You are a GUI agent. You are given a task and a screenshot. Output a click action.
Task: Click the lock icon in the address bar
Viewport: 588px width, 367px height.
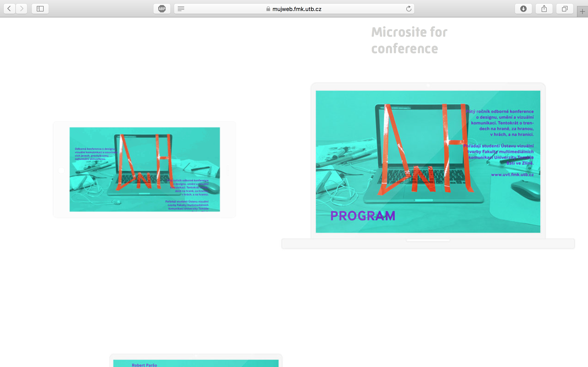[x=268, y=9]
